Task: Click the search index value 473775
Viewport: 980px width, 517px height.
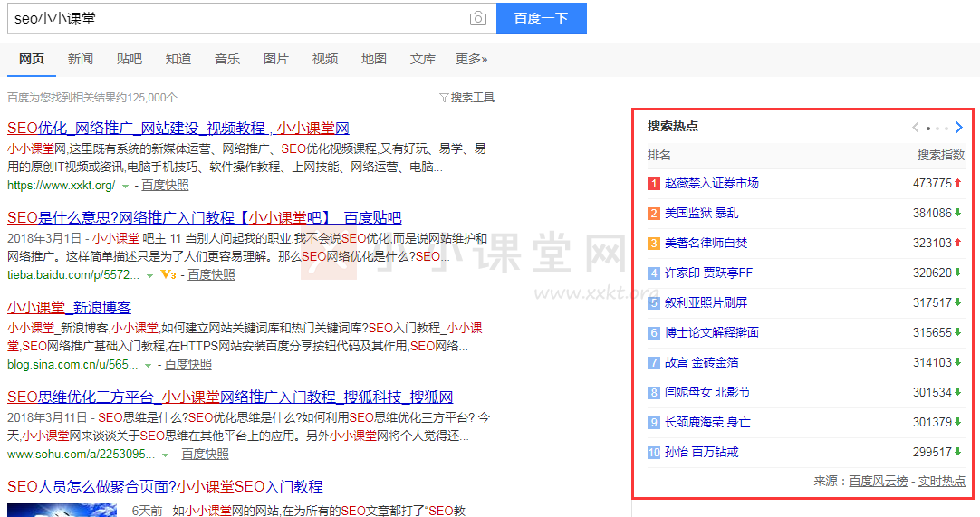Action: (x=932, y=183)
